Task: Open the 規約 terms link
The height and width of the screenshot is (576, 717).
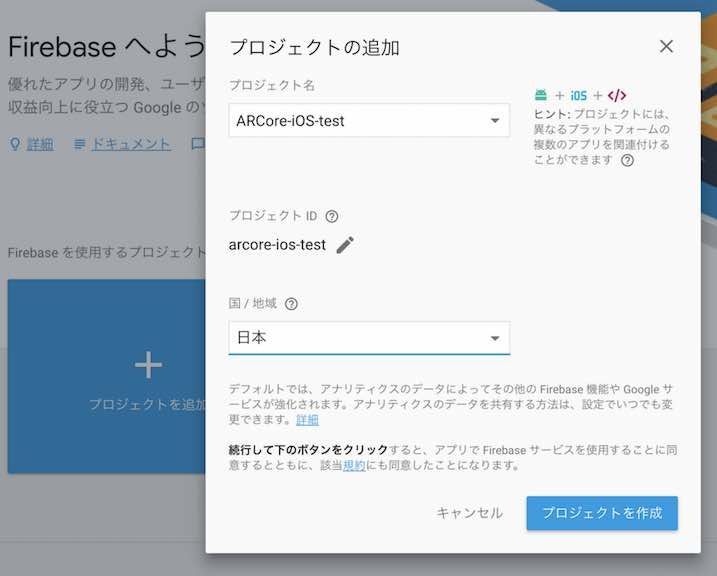Action: pos(354,465)
